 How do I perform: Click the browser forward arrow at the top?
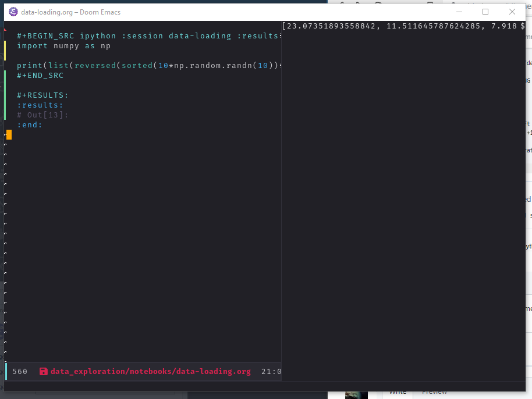[x=357, y=3]
